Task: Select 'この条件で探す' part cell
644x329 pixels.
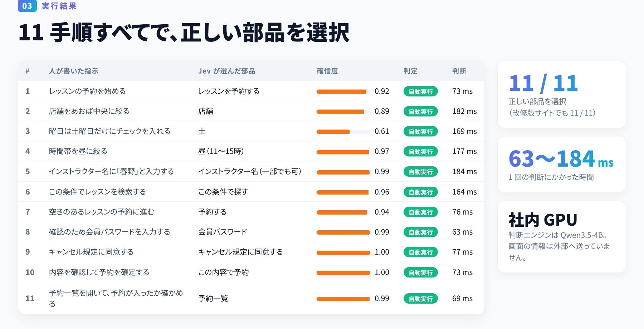Action: (x=223, y=192)
